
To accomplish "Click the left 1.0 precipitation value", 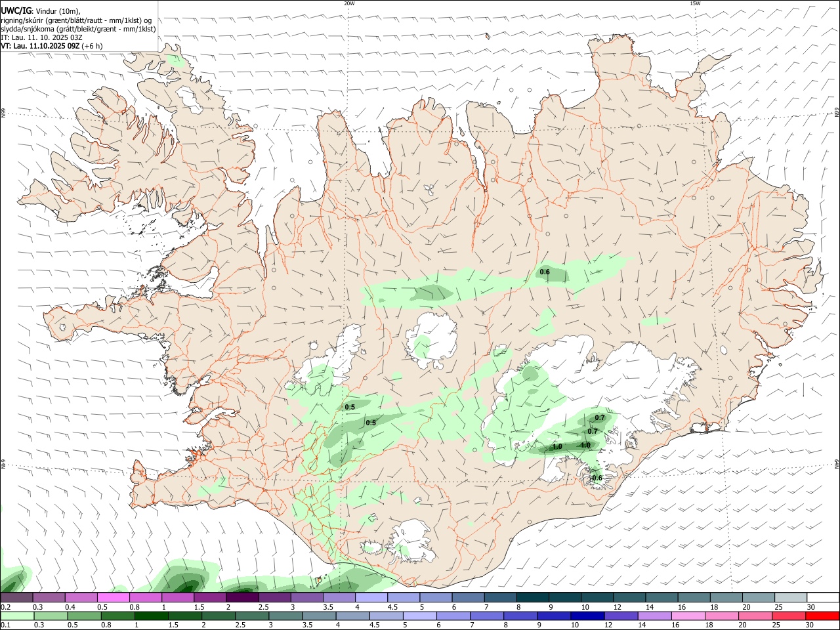I will 557,446.
